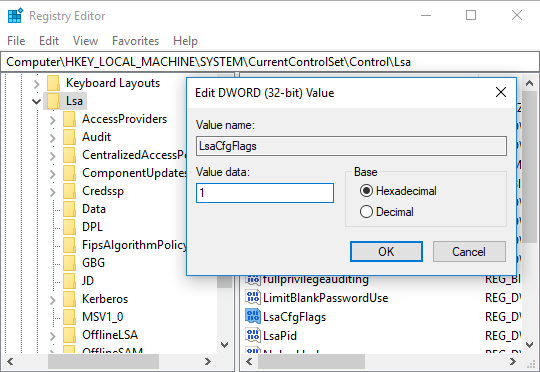Screen dimensions: 540x372
Task: Click the Value data input field
Action: coord(265,193)
